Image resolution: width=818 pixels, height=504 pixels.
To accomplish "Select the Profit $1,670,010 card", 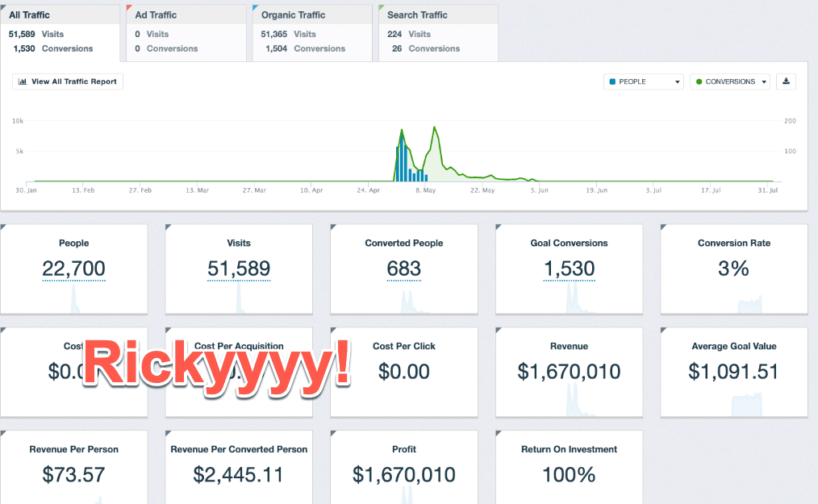I will (404, 467).
